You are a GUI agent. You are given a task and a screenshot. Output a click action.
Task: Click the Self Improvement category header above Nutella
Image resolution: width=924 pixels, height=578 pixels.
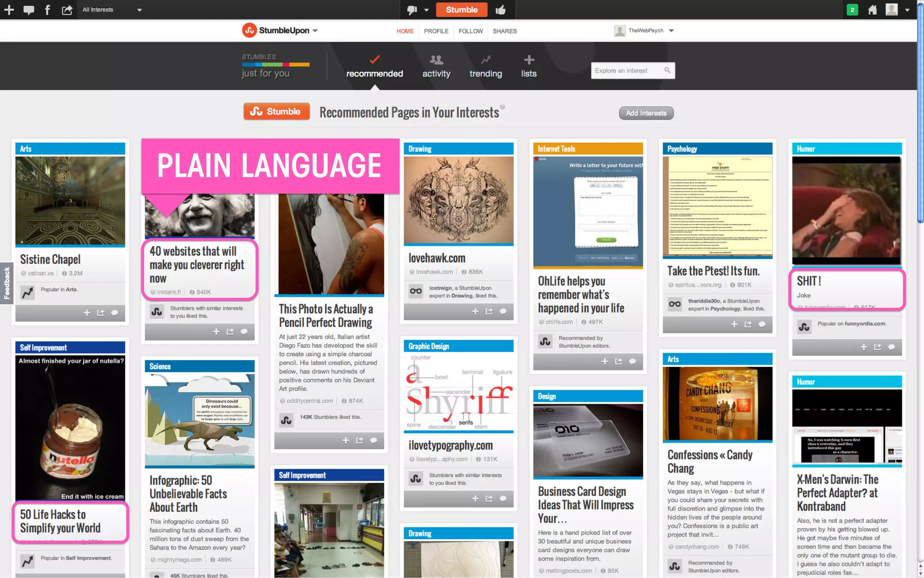click(x=70, y=347)
